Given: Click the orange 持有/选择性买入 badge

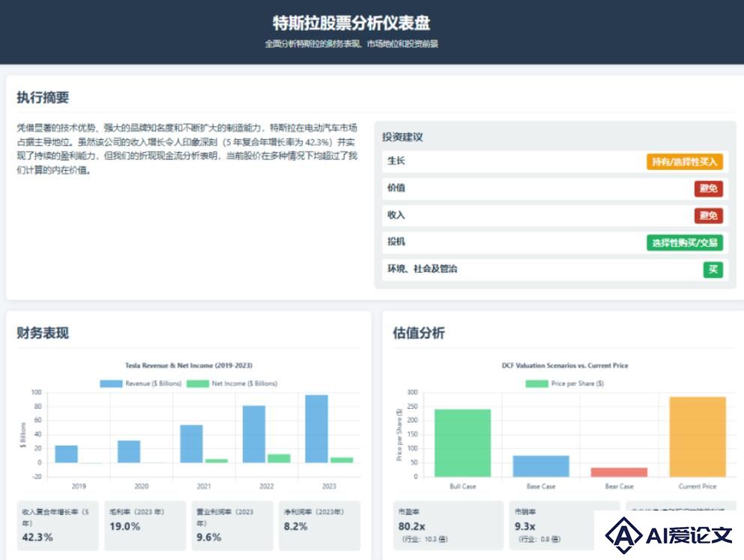Looking at the screenshot, I should [x=684, y=162].
